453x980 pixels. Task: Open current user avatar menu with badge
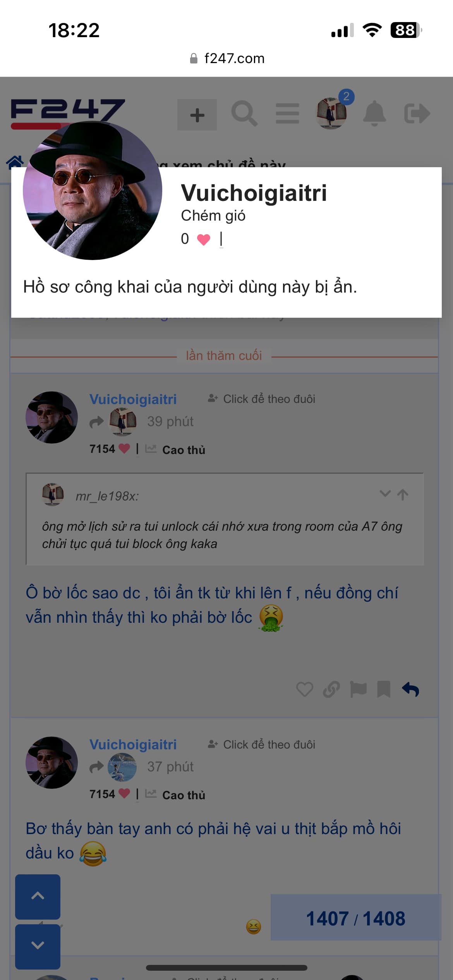pos(331,113)
